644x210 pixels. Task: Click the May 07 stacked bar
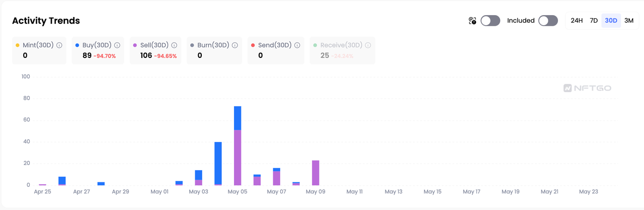(x=276, y=177)
